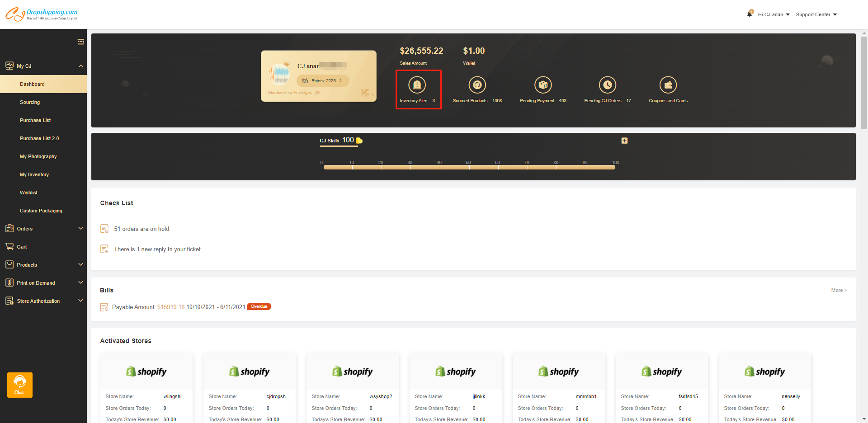868x423 pixels.
Task: Click the CJ Dropshipping logo
Action: pos(42,14)
